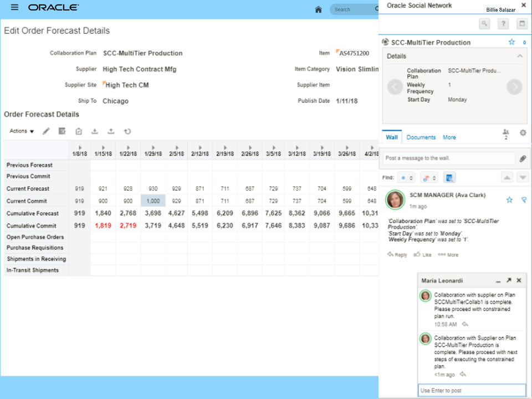Switch to the Wall tab
Image resolution: width=532 pixels, height=399 pixels.
[x=392, y=137]
